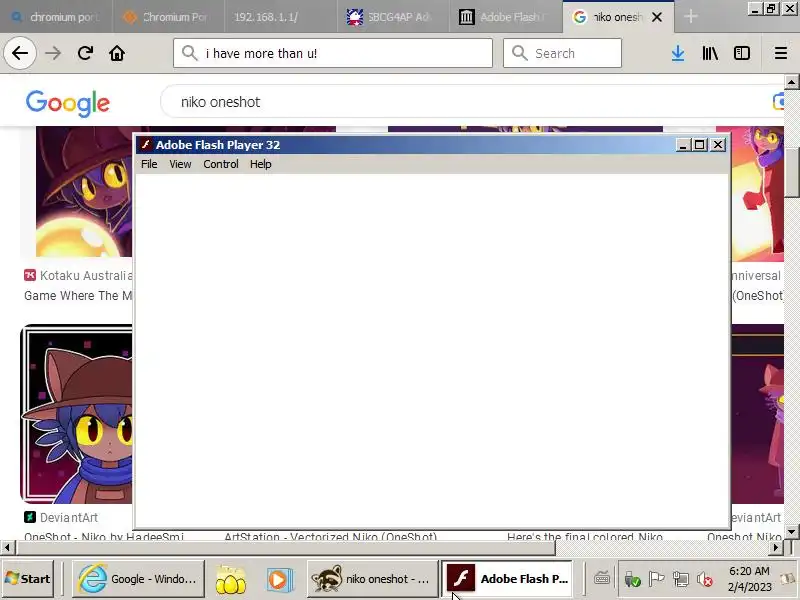Click the horizontal scrollbar left arrow
Screen dimensions: 800x600
7,547
